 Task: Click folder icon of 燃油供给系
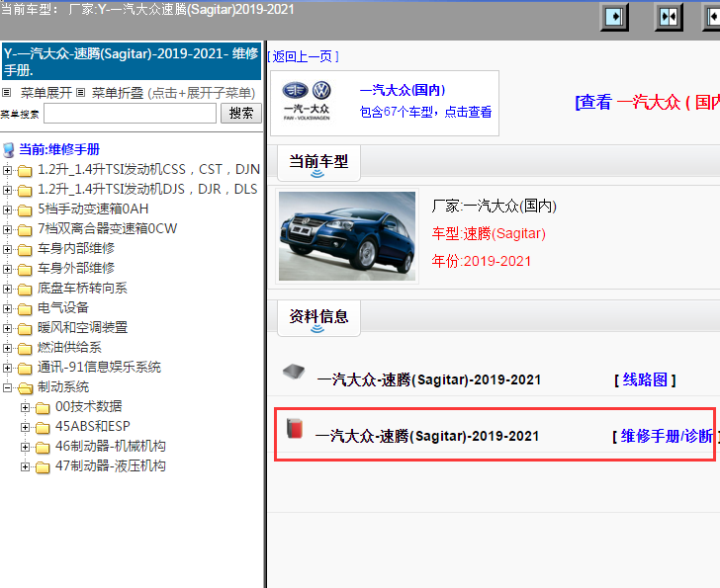25,349
